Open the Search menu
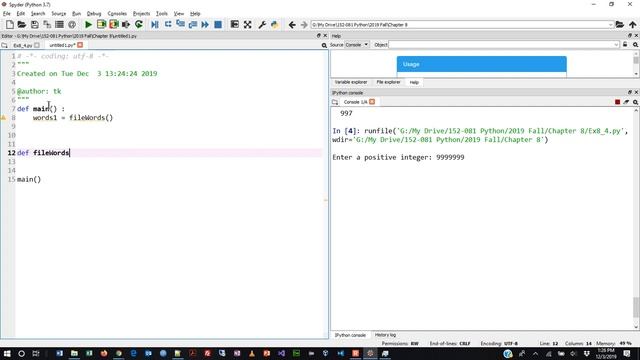The width and height of the screenshot is (640, 360). click(x=38, y=13)
